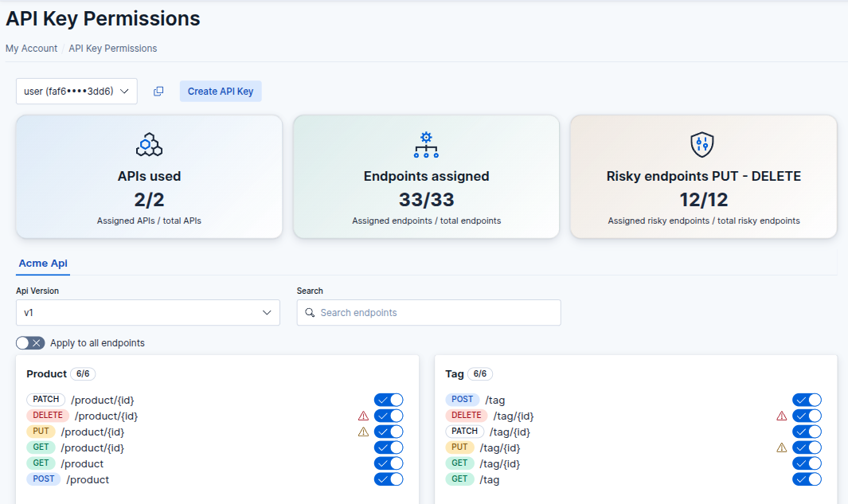This screenshot has width=848, height=504.
Task: Click the POST badge for /tag
Action: (x=463, y=400)
